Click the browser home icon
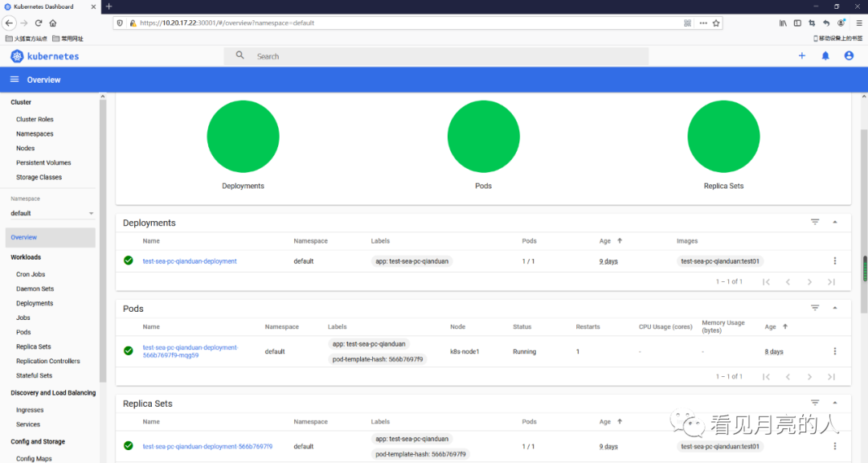Screen dimensions: 868x463 click(x=53, y=23)
